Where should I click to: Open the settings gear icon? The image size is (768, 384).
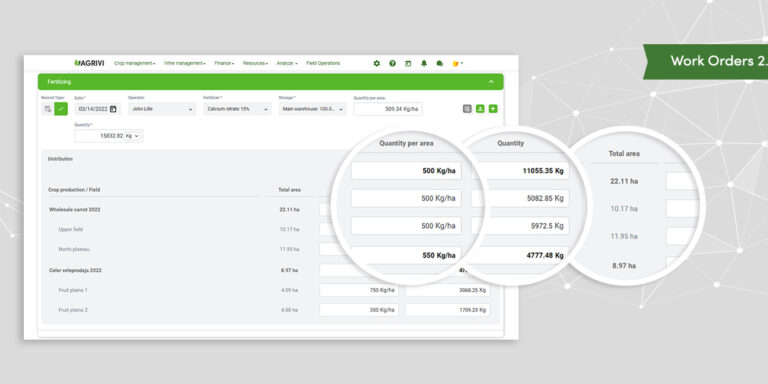click(x=376, y=63)
